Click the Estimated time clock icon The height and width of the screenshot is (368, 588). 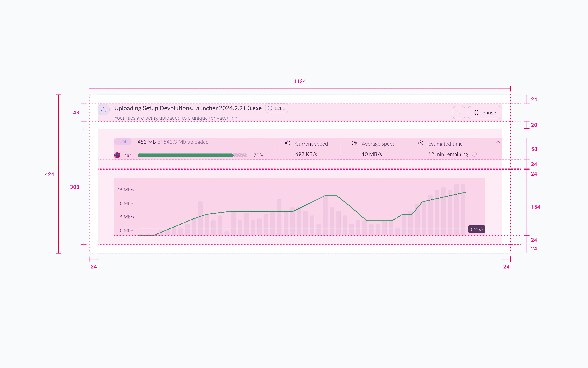tap(421, 143)
